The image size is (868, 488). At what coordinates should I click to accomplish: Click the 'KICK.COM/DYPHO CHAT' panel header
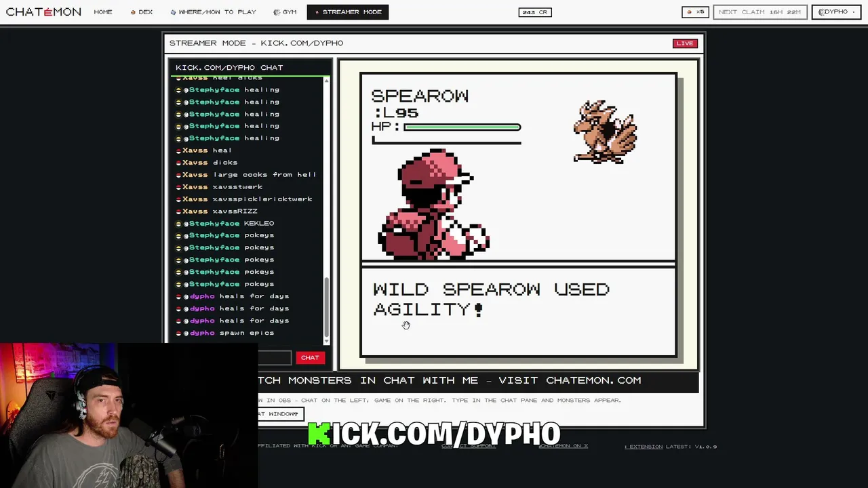[x=229, y=67]
